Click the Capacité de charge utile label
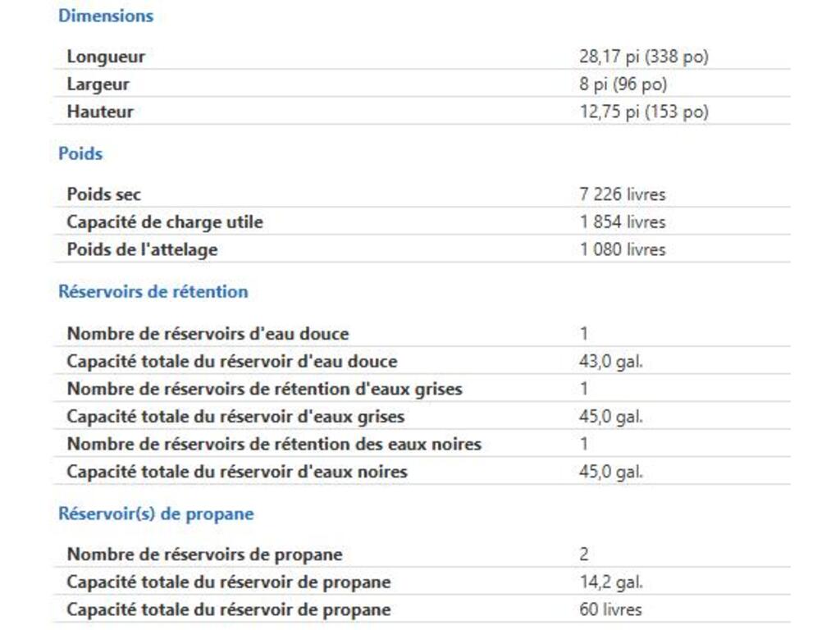This screenshot has width=840, height=630. (x=165, y=221)
